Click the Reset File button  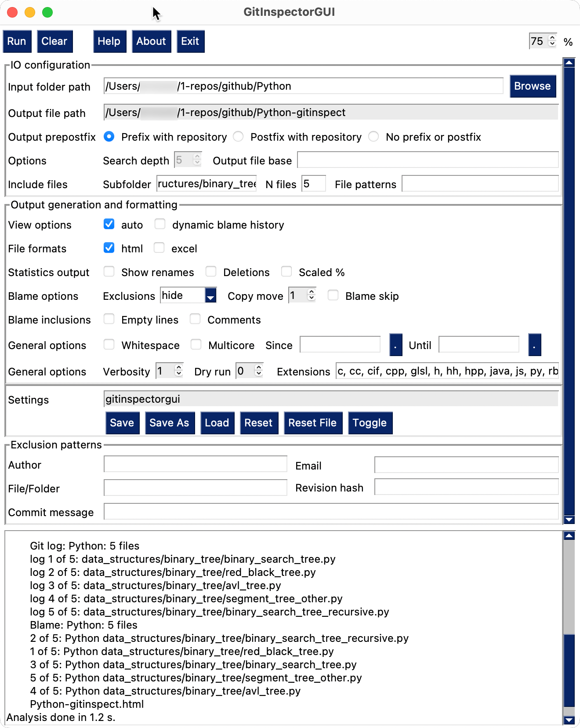[313, 423]
